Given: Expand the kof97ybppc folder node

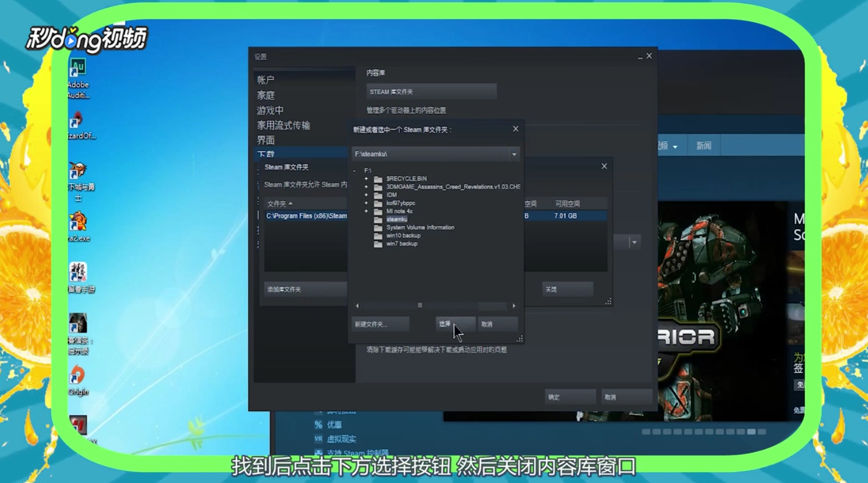Looking at the screenshot, I should pos(366,203).
